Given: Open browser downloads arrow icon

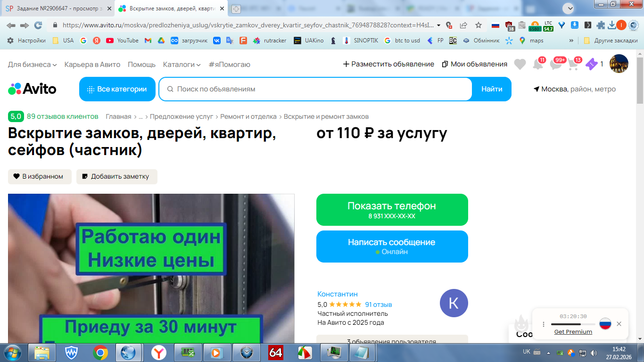Looking at the screenshot, I should click(x=612, y=25).
